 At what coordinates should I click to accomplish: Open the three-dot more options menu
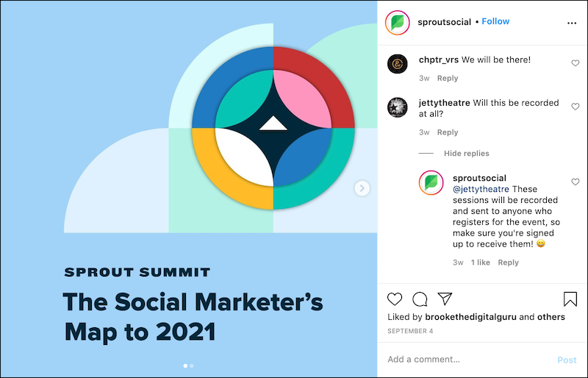572,23
